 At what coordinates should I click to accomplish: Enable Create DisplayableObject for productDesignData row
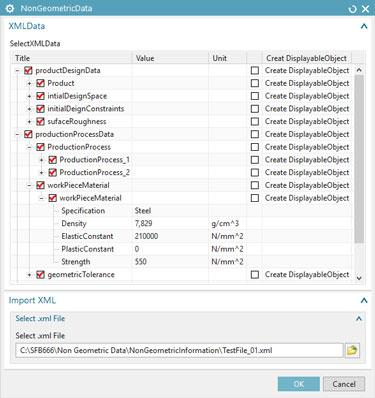pyautogui.click(x=255, y=70)
